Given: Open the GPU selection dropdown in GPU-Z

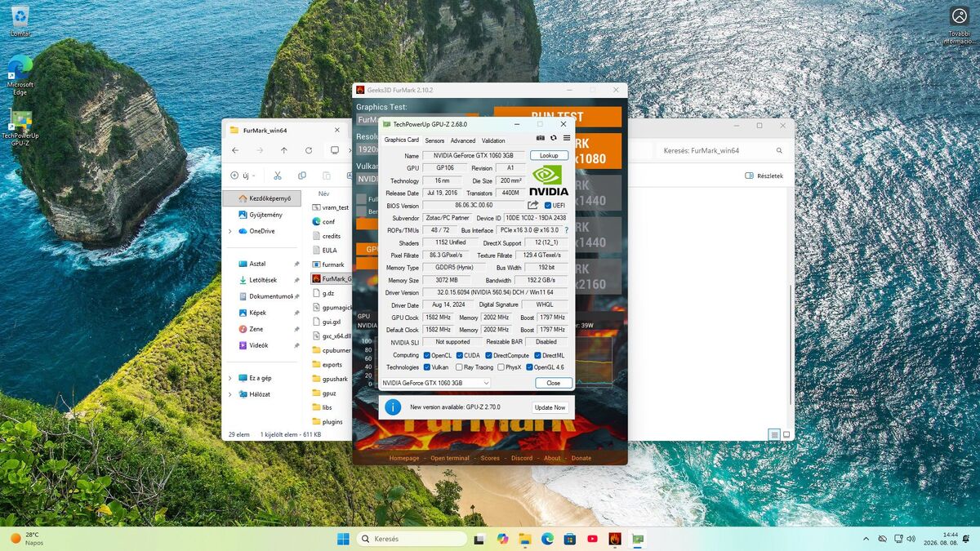Looking at the screenshot, I should coord(435,383).
